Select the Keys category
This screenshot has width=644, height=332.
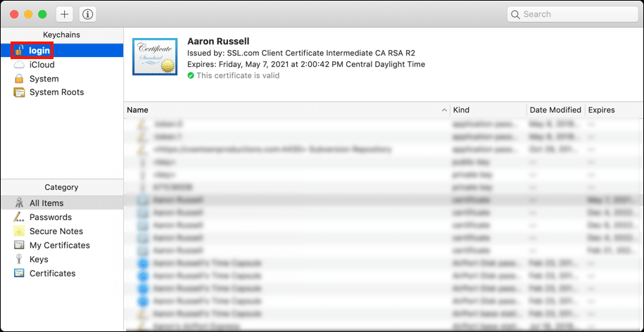[x=39, y=260]
